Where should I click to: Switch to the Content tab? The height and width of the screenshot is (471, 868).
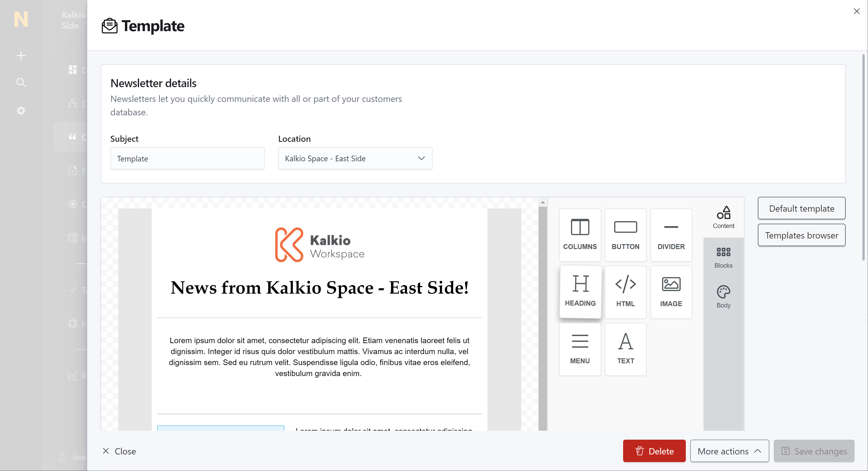pos(723,217)
